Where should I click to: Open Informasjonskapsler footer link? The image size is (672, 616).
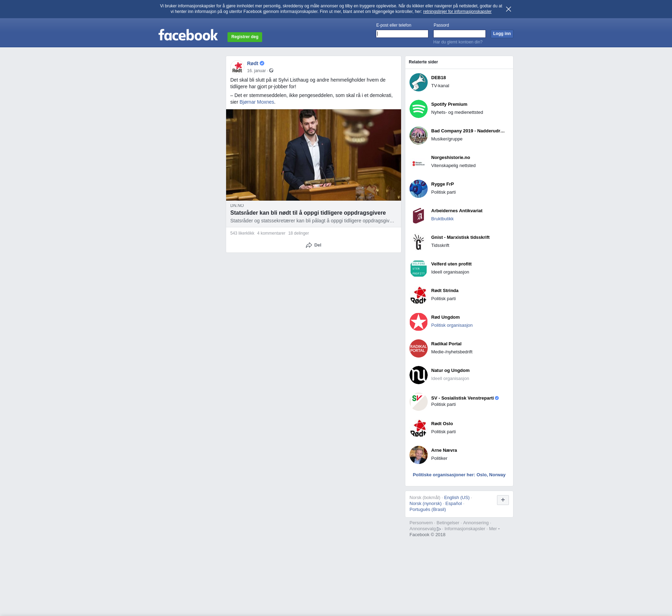(x=465, y=529)
